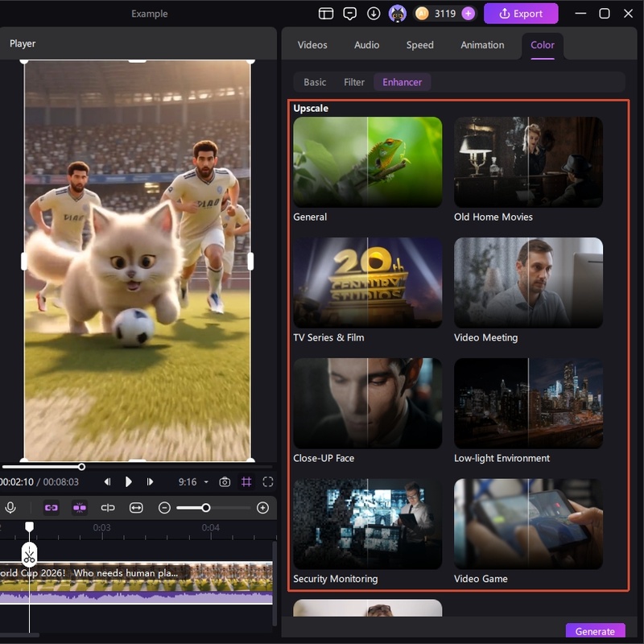Choose the Video Game preset
The width and height of the screenshot is (644, 644).
(528, 524)
